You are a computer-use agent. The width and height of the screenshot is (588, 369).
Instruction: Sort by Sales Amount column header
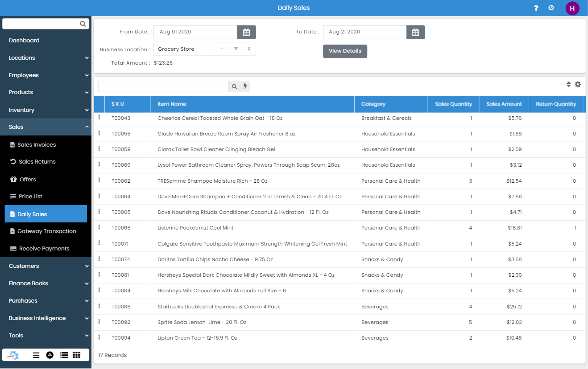point(504,104)
